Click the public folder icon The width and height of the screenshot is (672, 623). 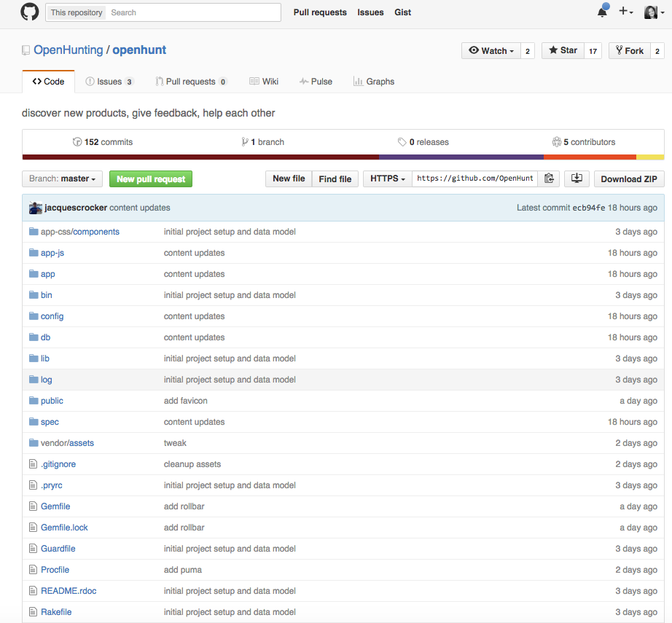[34, 401]
